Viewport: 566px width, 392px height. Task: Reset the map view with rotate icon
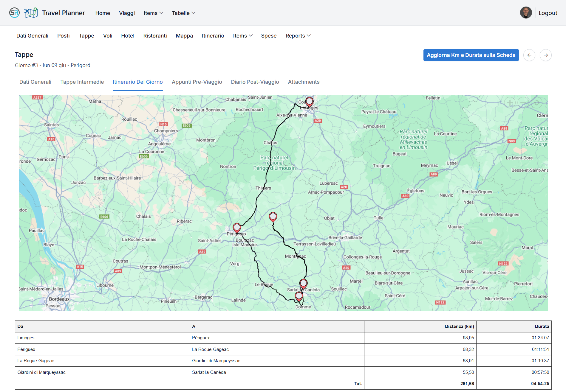point(536,103)
